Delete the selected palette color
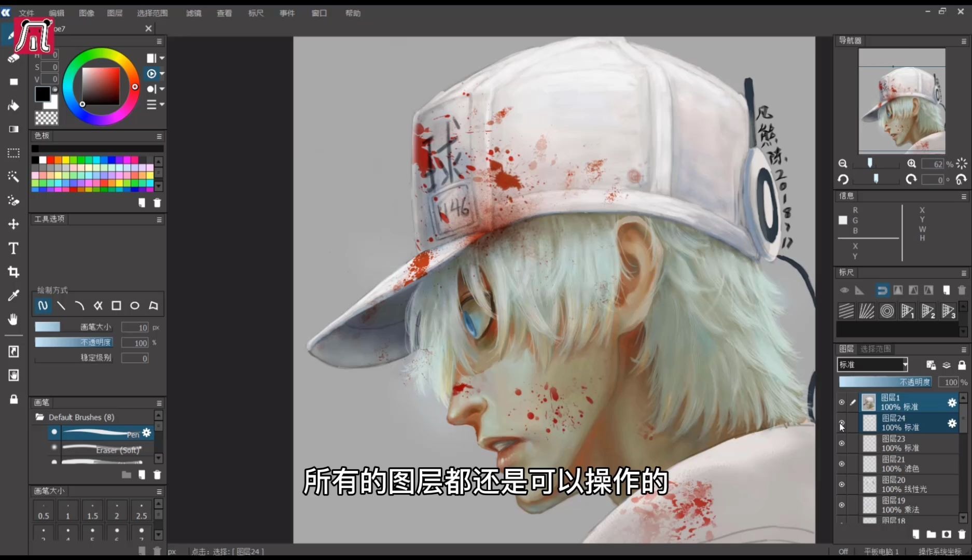The width and height of the screenshot is (972, 560). [157, 203]
